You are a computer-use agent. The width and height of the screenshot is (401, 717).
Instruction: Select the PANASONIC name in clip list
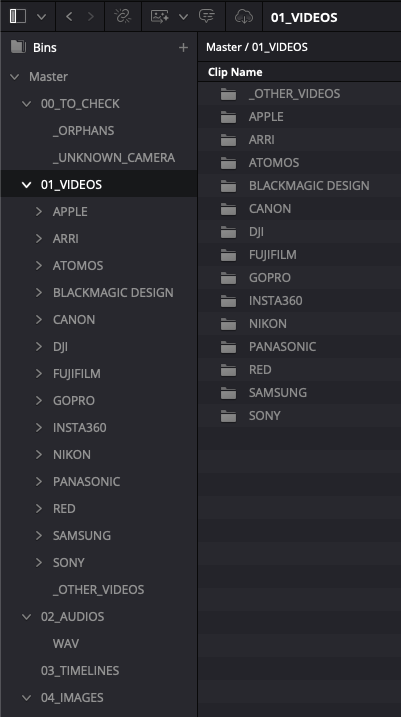[x=282, y=347]
